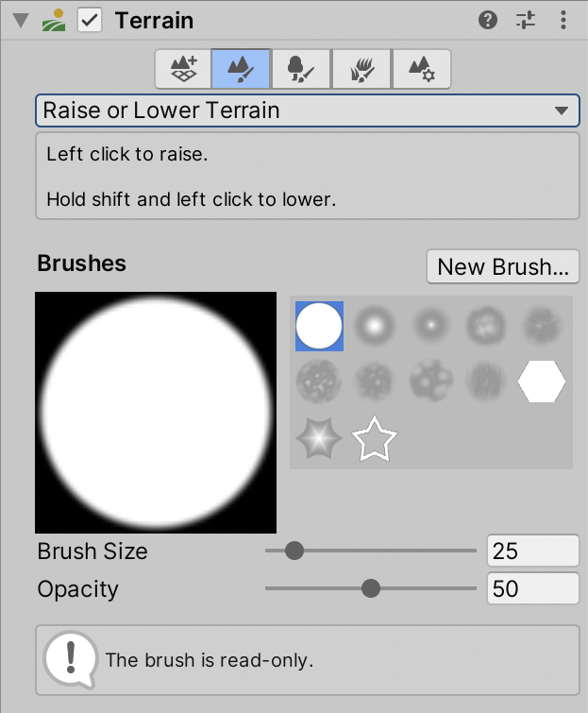Click the Terrain component help icon

488,20
